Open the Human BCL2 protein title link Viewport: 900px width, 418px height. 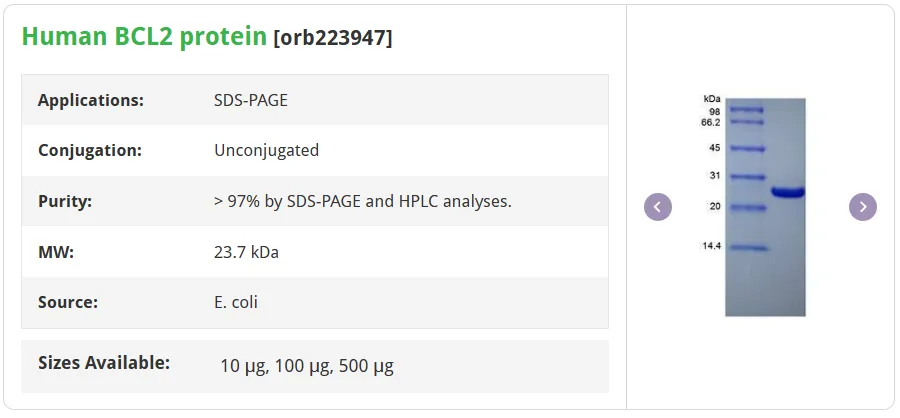click(144, 37)
